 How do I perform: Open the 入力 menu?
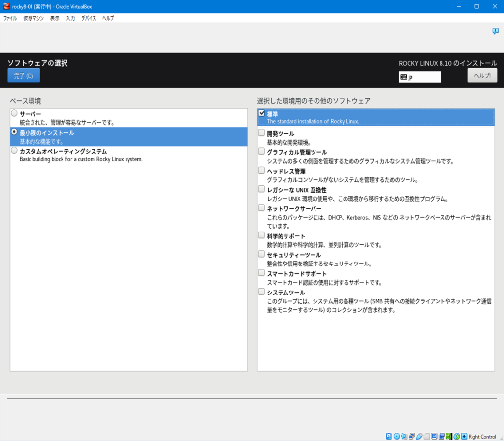[70, 18]
